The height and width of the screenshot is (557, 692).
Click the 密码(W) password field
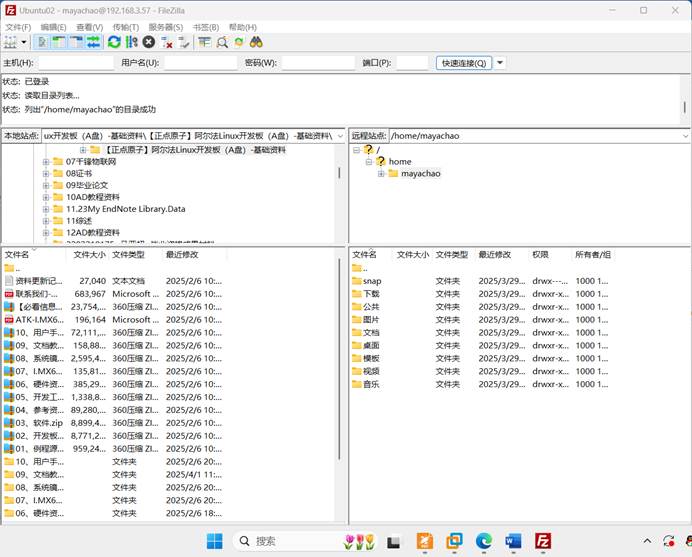pyautogui.click(x=318, y=63)
